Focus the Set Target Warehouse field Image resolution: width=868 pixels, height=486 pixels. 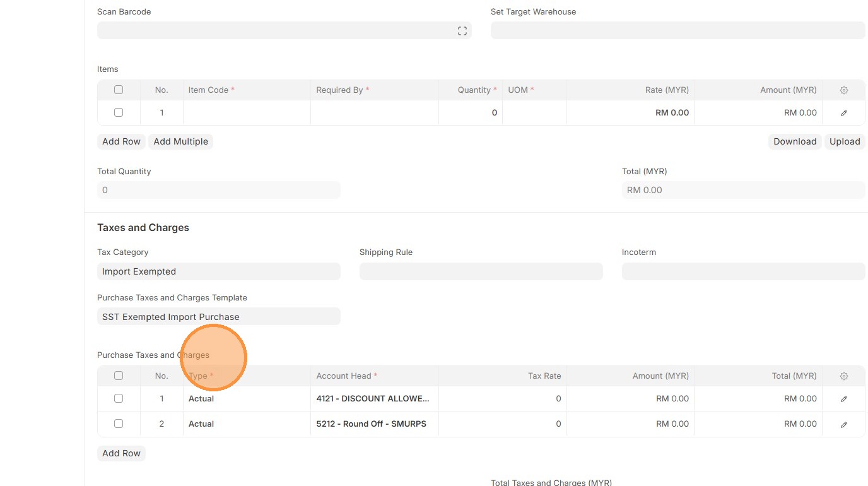(x=677, y=30)
